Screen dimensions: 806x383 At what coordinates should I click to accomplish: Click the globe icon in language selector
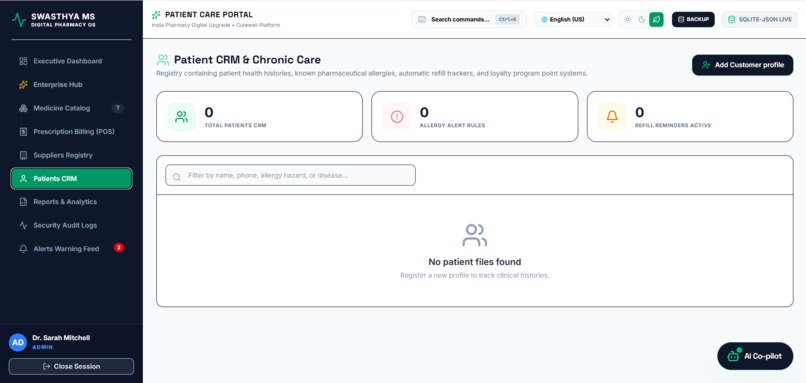tap(544, 20)
